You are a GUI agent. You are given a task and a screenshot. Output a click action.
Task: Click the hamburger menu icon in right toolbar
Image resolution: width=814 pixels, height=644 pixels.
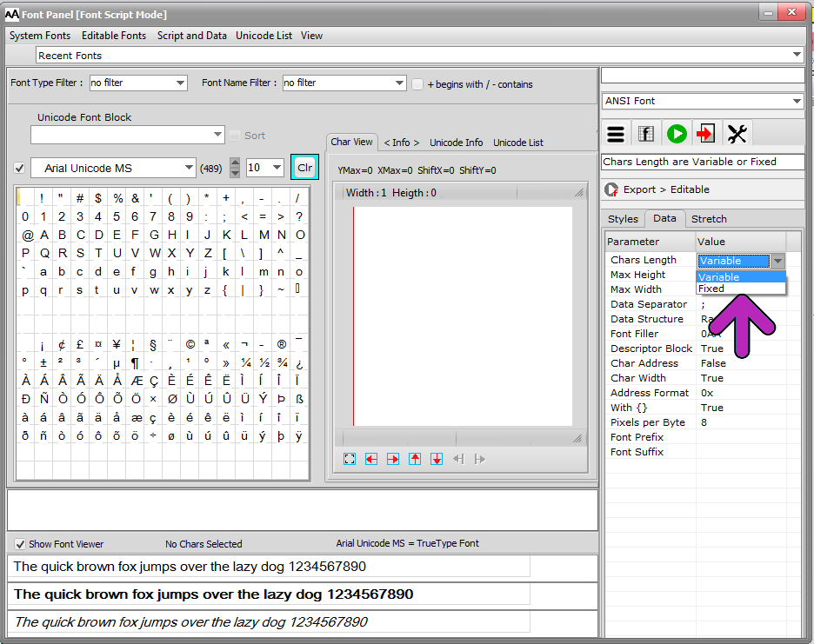(x=616, y=135)
